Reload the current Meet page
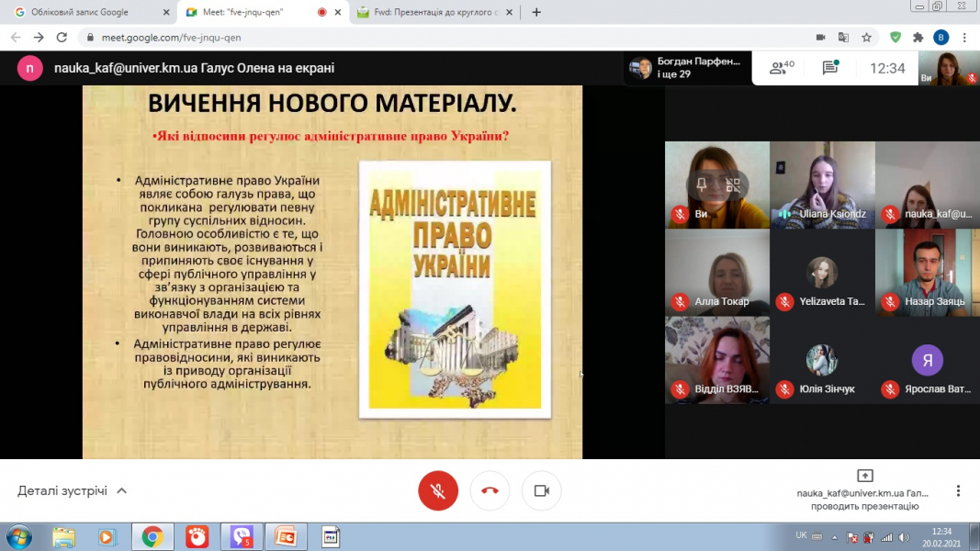 point(62,38)
